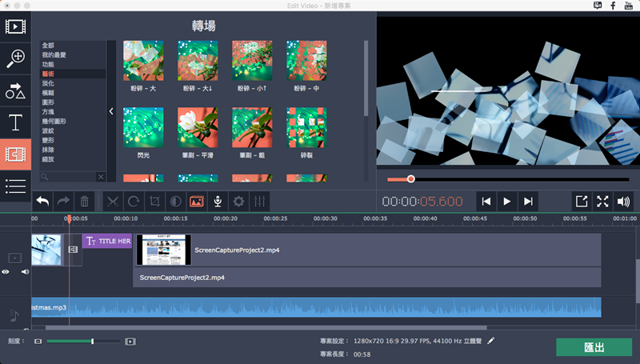
Task: Select the 模糊 transitions category
Action: [x=48, y=93]
